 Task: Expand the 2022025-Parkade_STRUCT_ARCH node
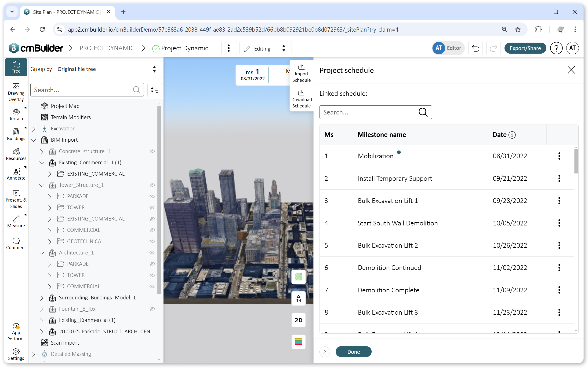coord(42,331)
